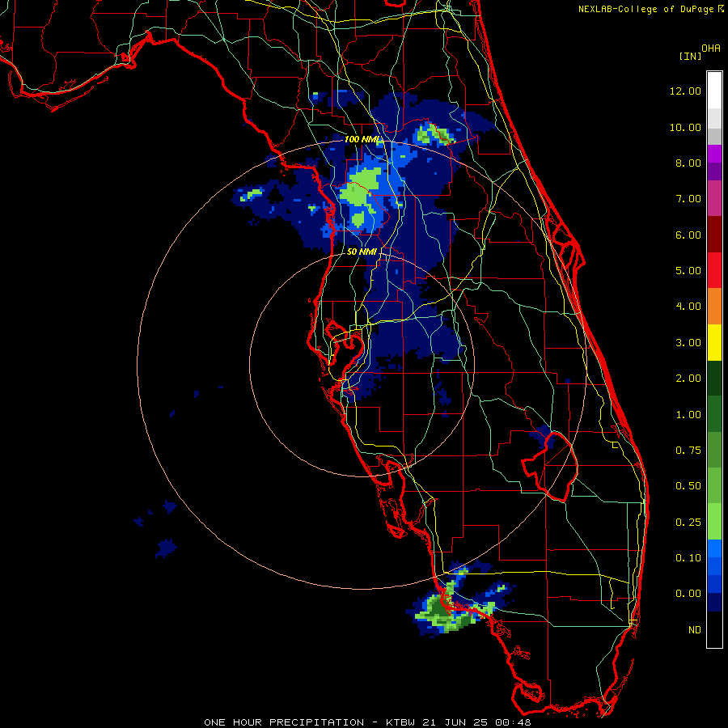
Task: Click the 100 NMI range ring label
Action: click(x=362, y=139)
